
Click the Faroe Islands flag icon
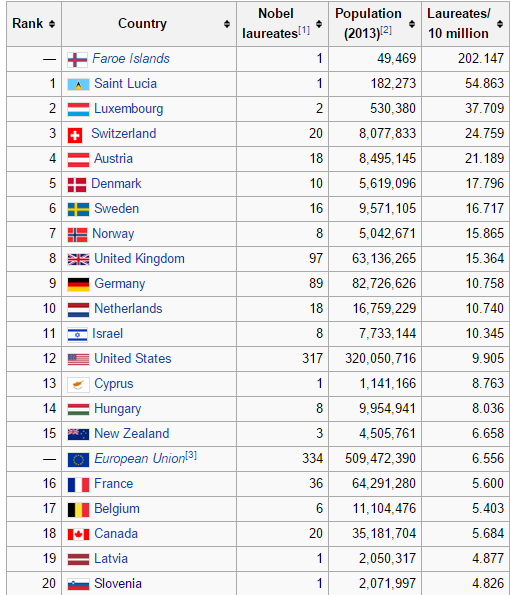(77, 60)
